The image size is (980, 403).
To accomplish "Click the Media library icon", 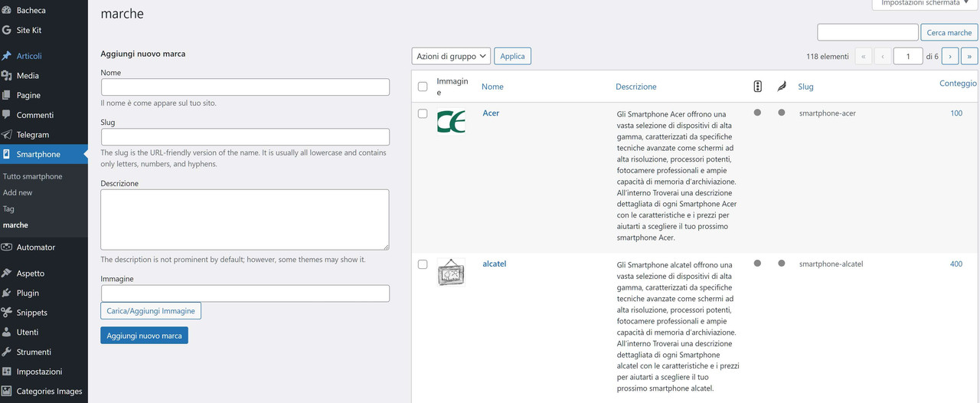I will tap(7, 76).
